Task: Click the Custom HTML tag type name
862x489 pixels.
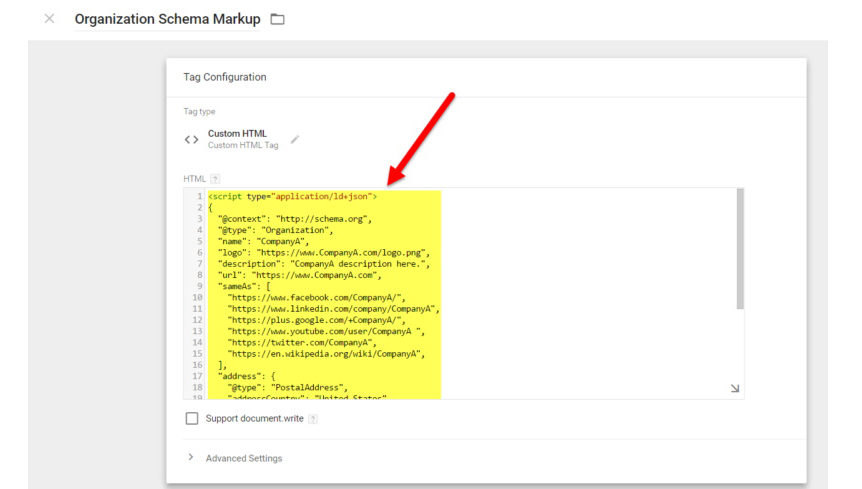Action: point(237,134)
